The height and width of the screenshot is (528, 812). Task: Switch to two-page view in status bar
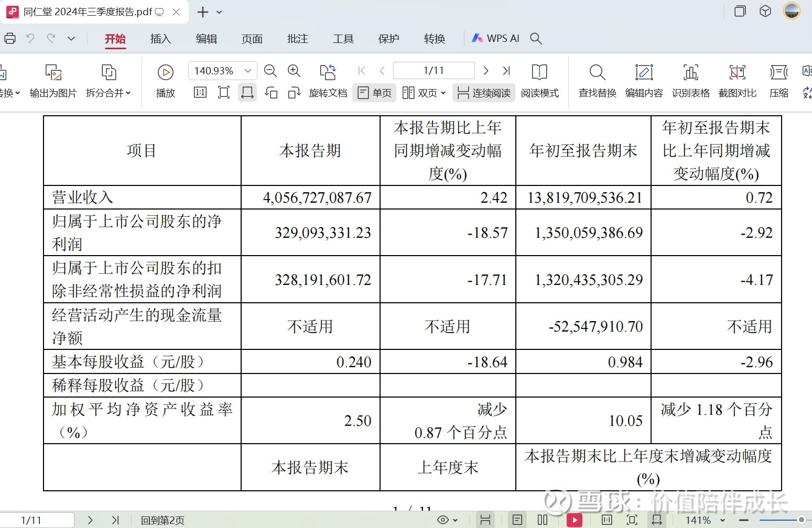pos(543,520)
